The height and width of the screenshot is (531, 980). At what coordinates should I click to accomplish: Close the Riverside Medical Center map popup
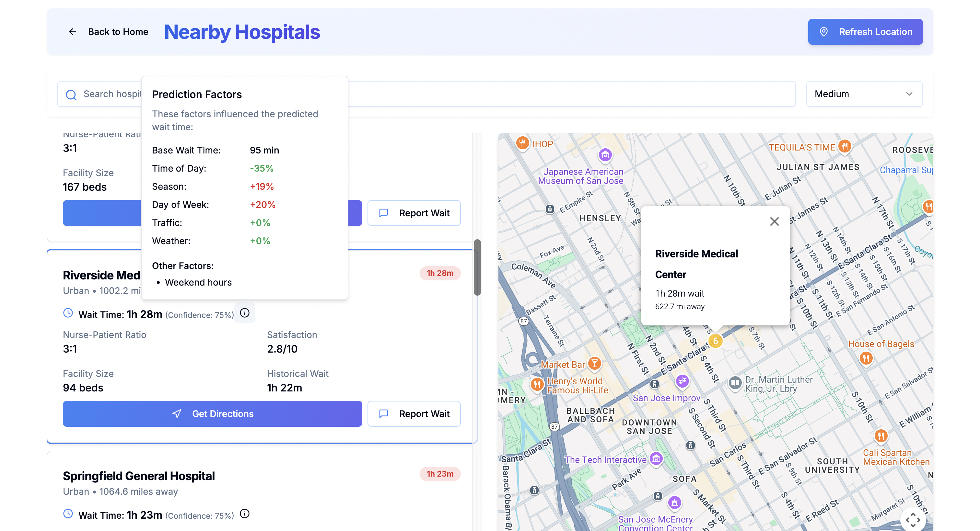tap(774, 221)
